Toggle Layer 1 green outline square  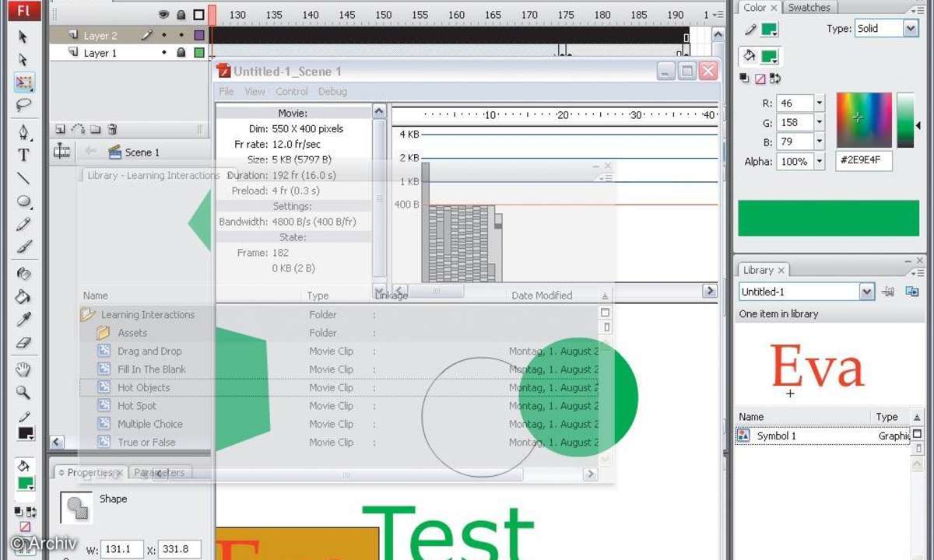[x=199, y=53]
